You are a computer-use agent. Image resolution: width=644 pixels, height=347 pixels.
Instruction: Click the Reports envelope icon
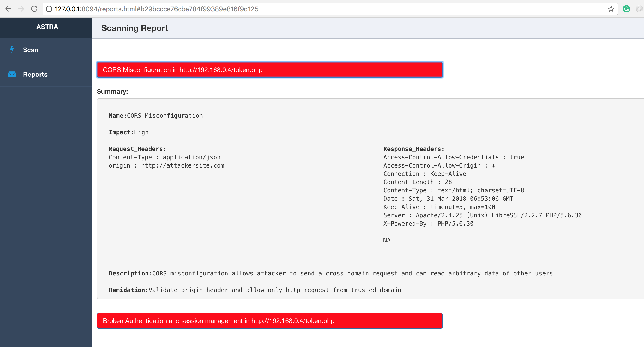coord(12,74)
